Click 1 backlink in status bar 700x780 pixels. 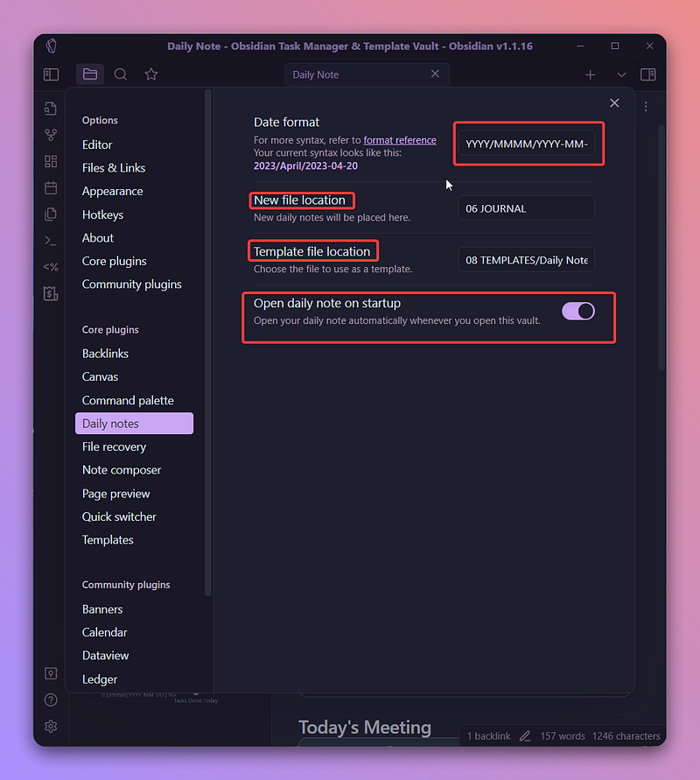coord(489,736)
